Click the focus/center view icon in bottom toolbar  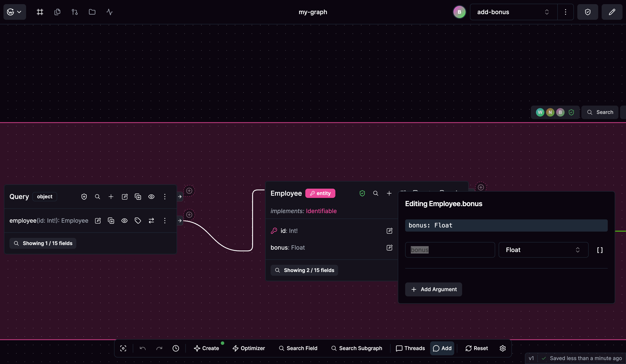pos(123,348)
